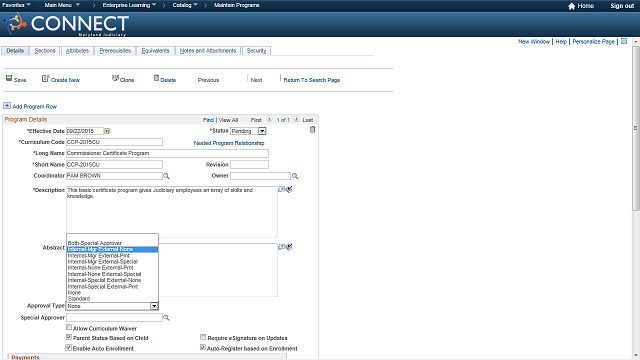Open the Prerequisites tab
Image resolution: width=640 pixels, height=360 pixels.
coord(115,51)
